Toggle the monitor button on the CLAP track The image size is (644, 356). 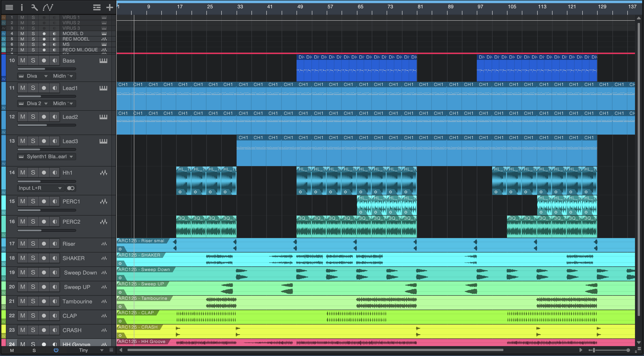(55, 315)
